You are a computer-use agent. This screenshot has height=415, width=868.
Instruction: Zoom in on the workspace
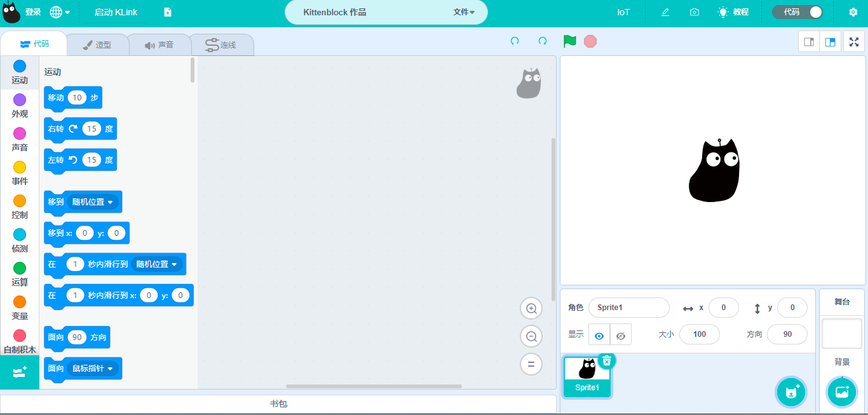click(x=531, y=309)
